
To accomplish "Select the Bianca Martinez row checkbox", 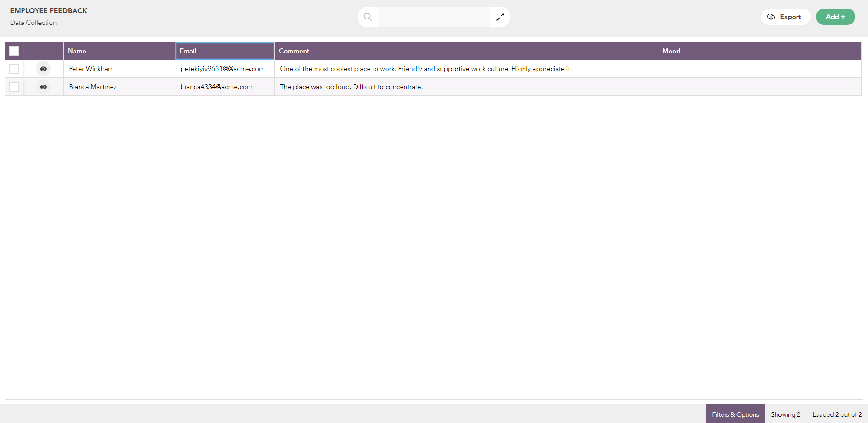I will pos(14,87).
